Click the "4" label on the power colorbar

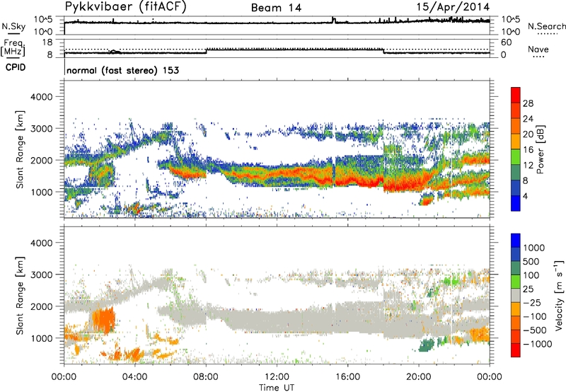(525, 197)
